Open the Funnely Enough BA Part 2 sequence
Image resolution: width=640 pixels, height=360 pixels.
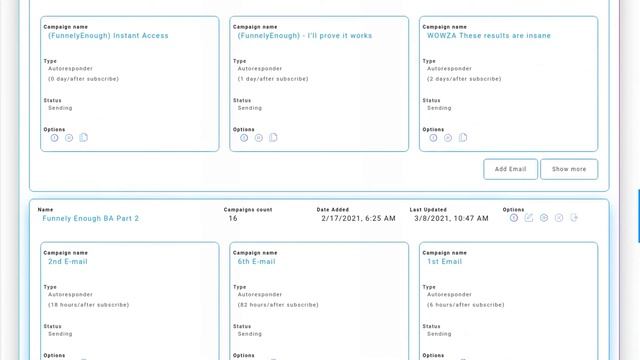click(91, 218)
